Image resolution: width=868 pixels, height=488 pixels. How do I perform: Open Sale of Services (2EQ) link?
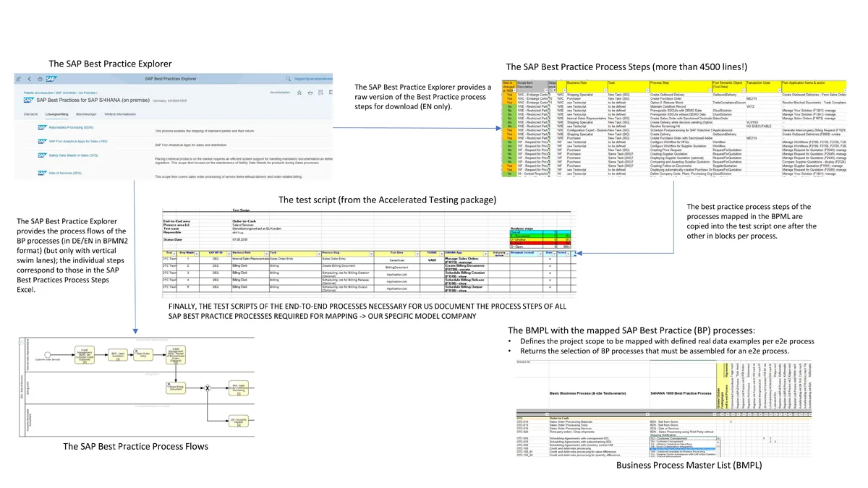click(65, 173)
